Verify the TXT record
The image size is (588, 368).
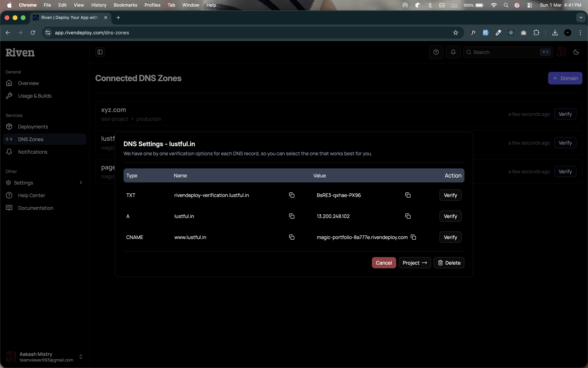pyautogui.click(x=450, y=195)
